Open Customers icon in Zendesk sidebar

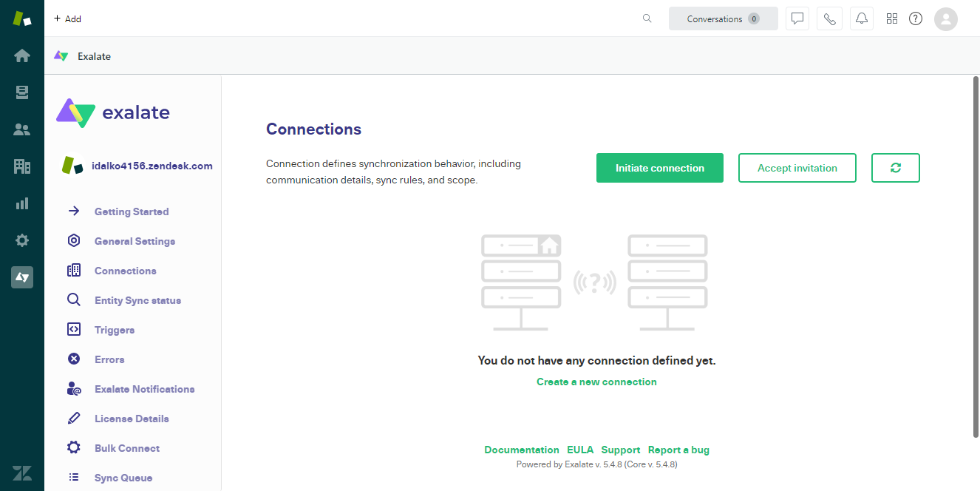click(22, 129)
